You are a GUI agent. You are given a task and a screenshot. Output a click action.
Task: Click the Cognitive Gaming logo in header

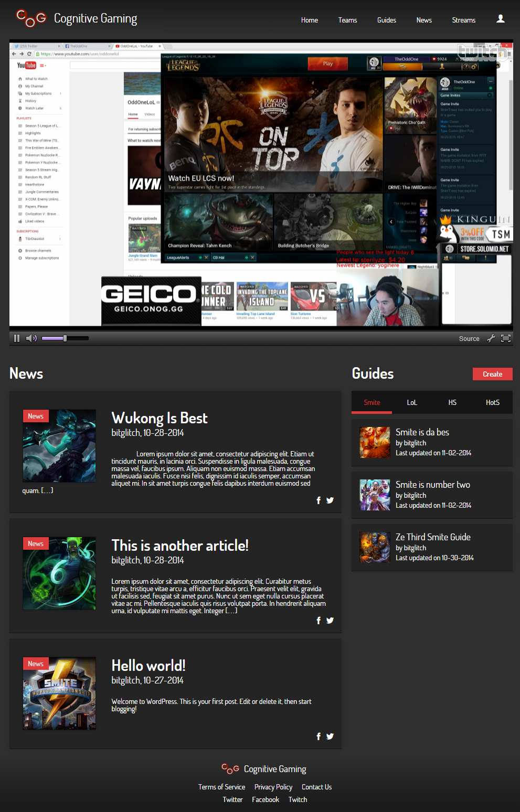[x=77, y=19]
